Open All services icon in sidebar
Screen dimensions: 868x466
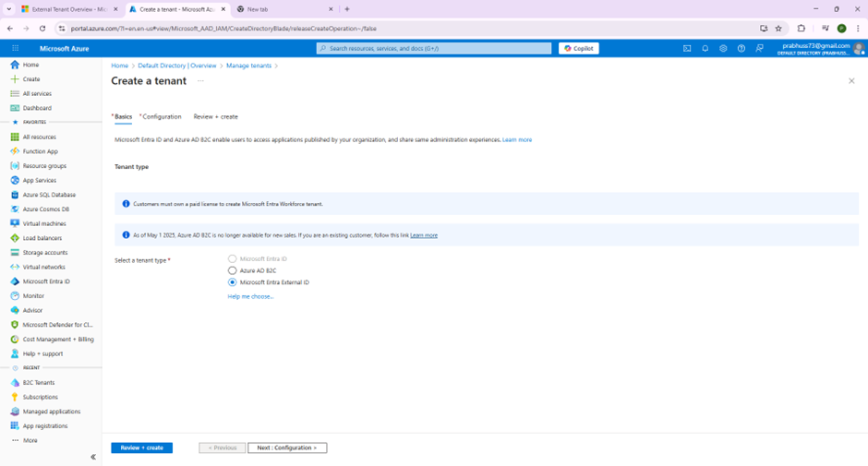tap(15, 93)
